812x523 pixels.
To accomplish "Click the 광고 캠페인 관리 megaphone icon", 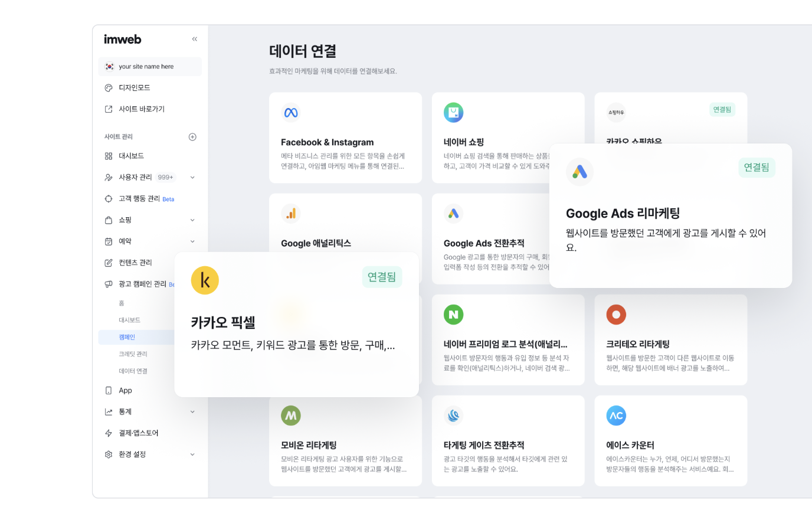I will click(x=109, y=284).
